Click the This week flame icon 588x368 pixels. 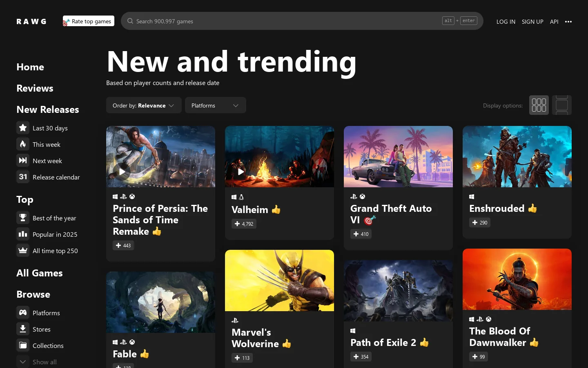pos(23,144)
